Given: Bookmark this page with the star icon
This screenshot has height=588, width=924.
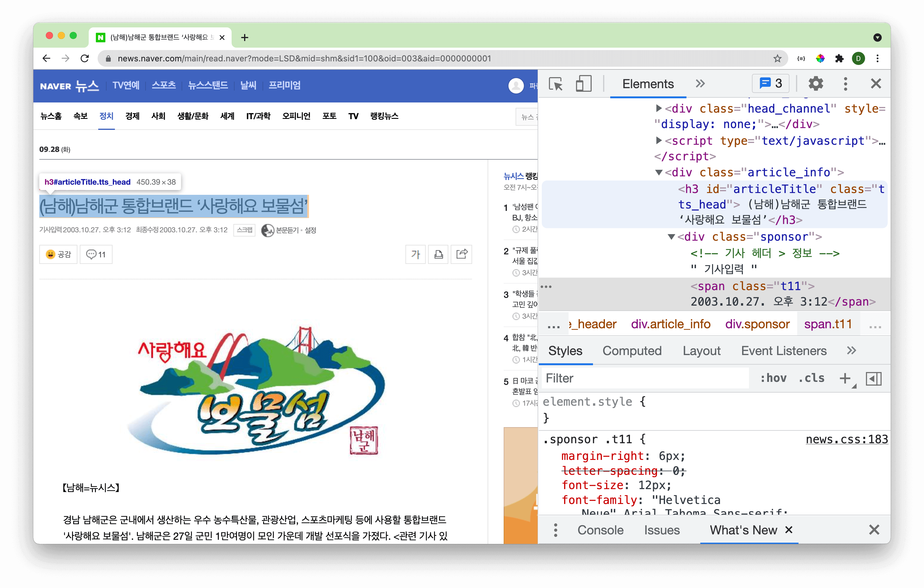Looking at the screenshot, I should (x=777, y=58).
